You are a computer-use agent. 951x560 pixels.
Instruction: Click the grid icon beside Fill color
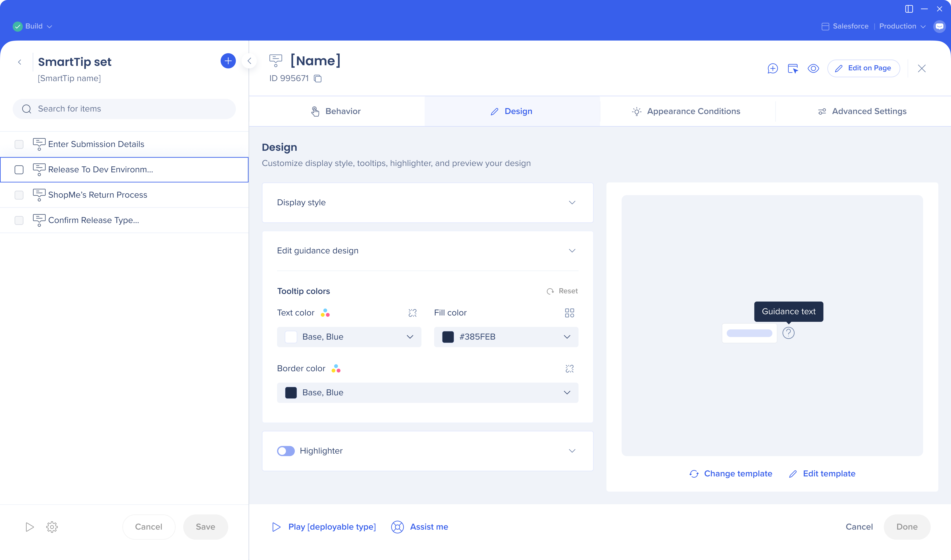570,313
